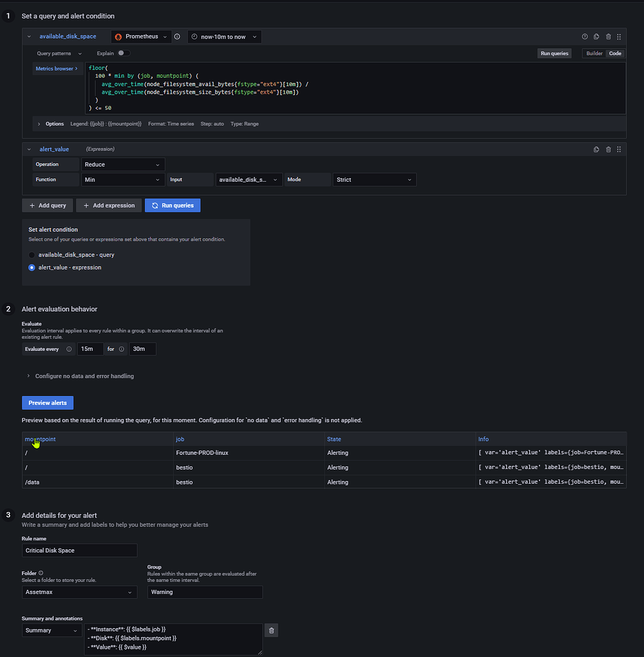The image size is (644, 657).
Task: Enable the Explain toggle
Action: point(121,53)
